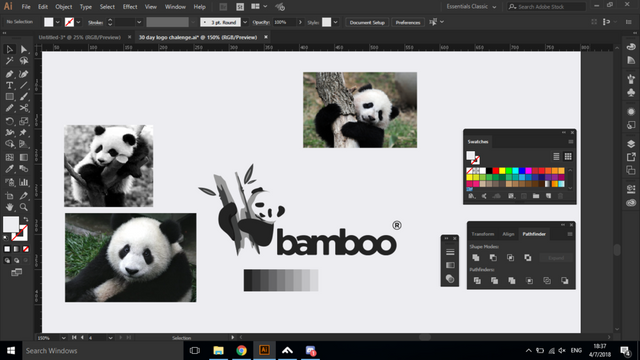640x360 pixels.
Task: Switch to the Transform panel tab
Action: (483, 234)
